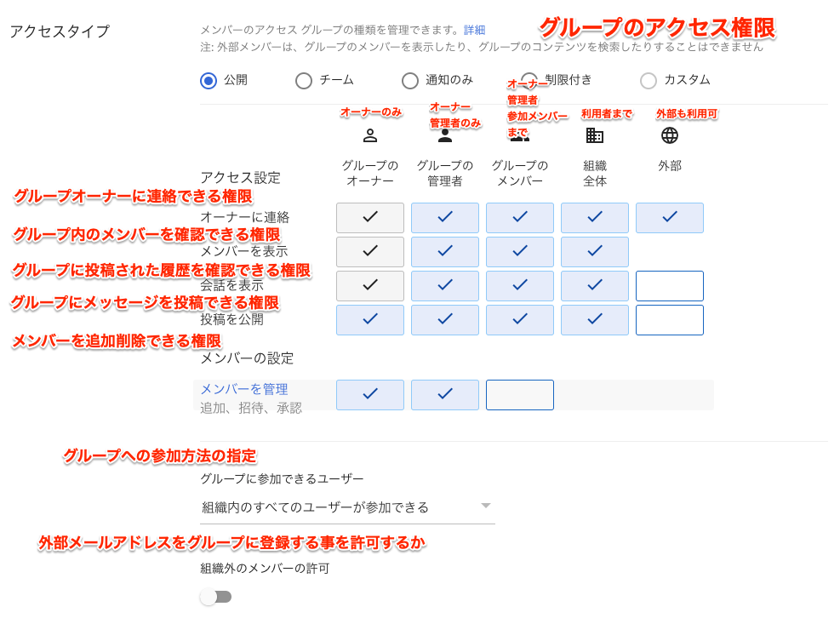Click the Group Members people icon

click(x=519, y=135)
